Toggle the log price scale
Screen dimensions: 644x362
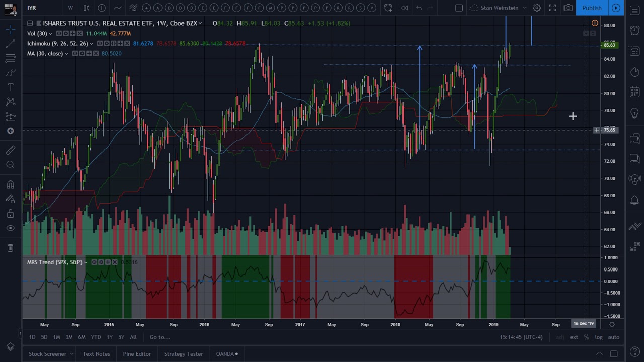tap(599, 337)
